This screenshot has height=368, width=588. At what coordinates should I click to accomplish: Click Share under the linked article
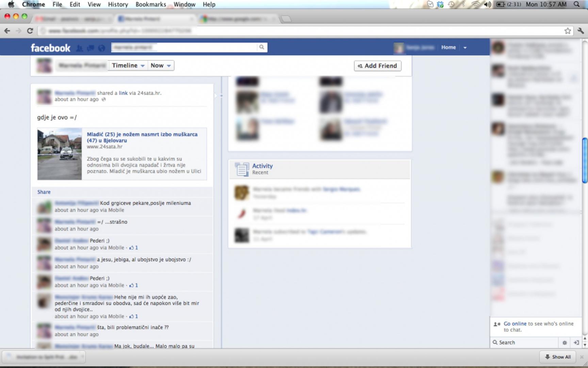coord(44,192)
